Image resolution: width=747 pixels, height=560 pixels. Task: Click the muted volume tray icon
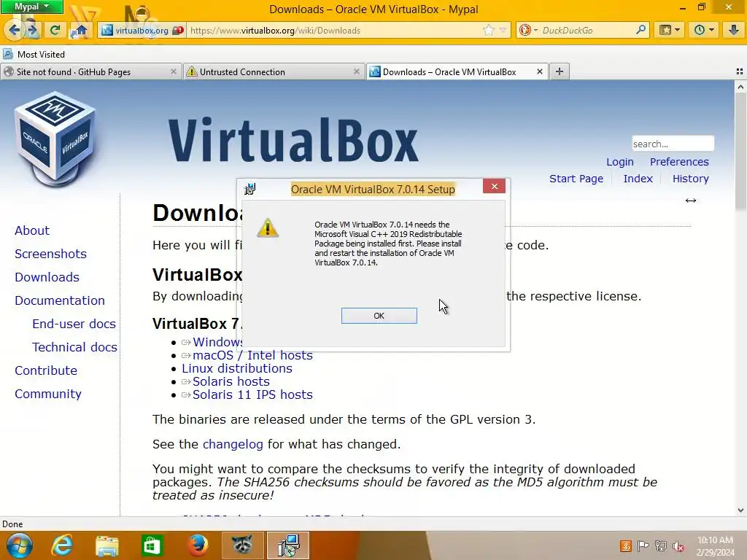pyautogui.click(x=678, y=545)
